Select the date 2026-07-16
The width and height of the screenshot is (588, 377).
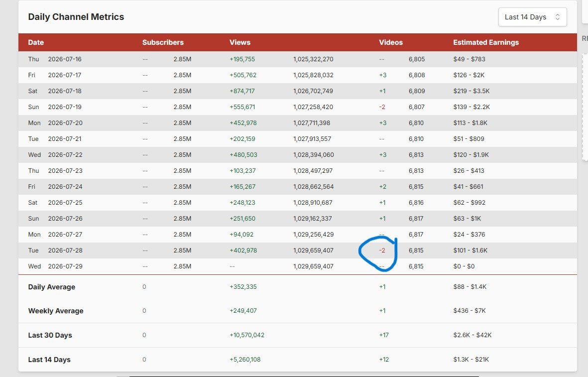tap(65, 59)
